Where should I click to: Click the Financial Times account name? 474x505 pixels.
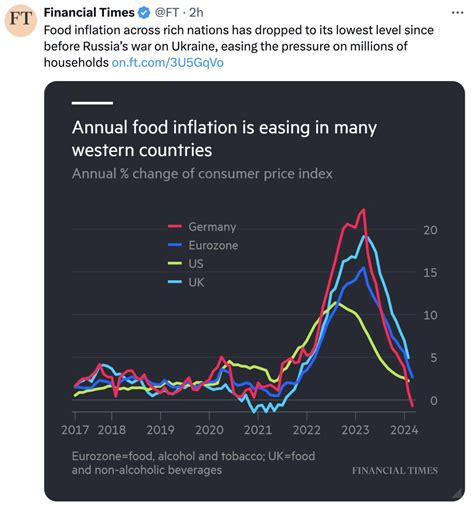(x=89, y=13)
